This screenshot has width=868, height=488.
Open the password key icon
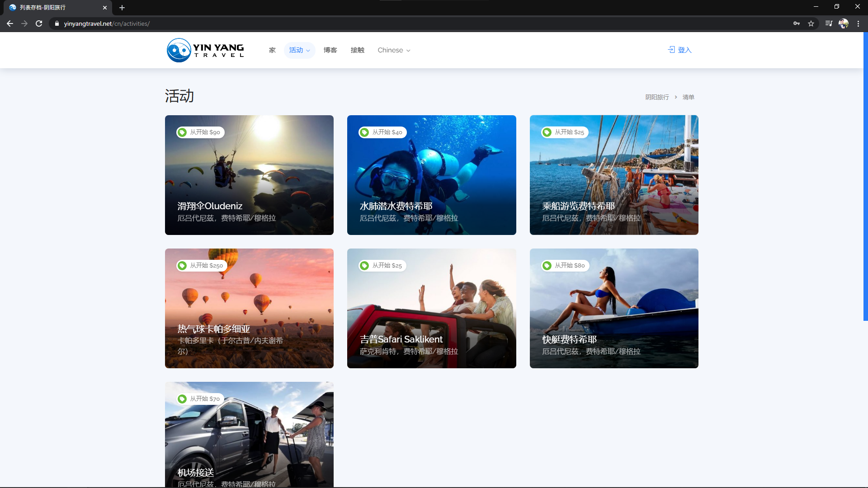pyautogui.click(x=797, y=23)
